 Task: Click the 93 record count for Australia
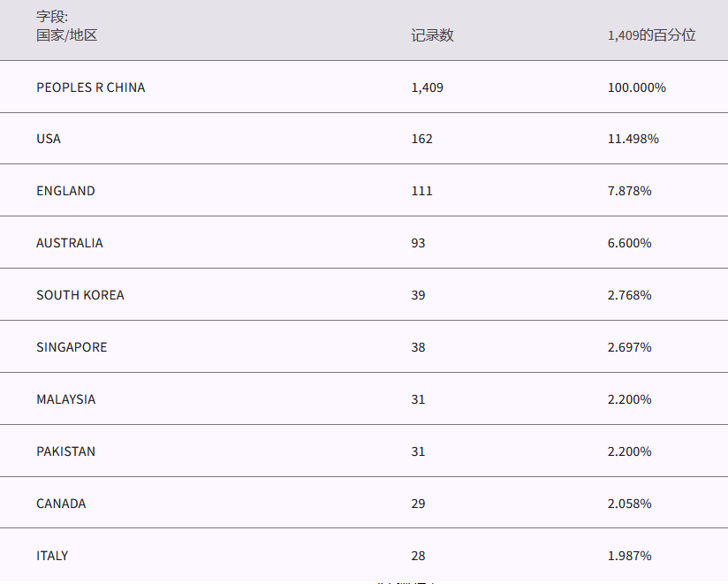coord(418,243)
